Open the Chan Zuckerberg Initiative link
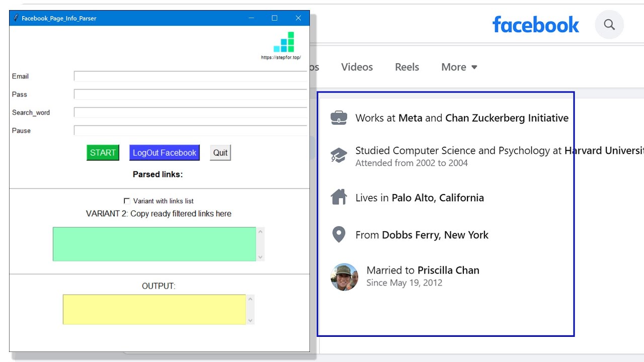Viewport: 644px width, 362px height. point(507,118)
